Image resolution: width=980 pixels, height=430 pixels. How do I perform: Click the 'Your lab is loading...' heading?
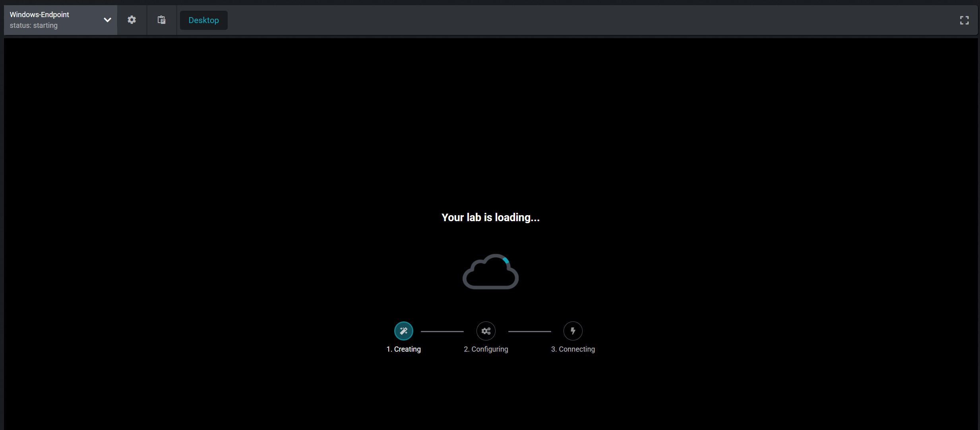tap(490, 218)
